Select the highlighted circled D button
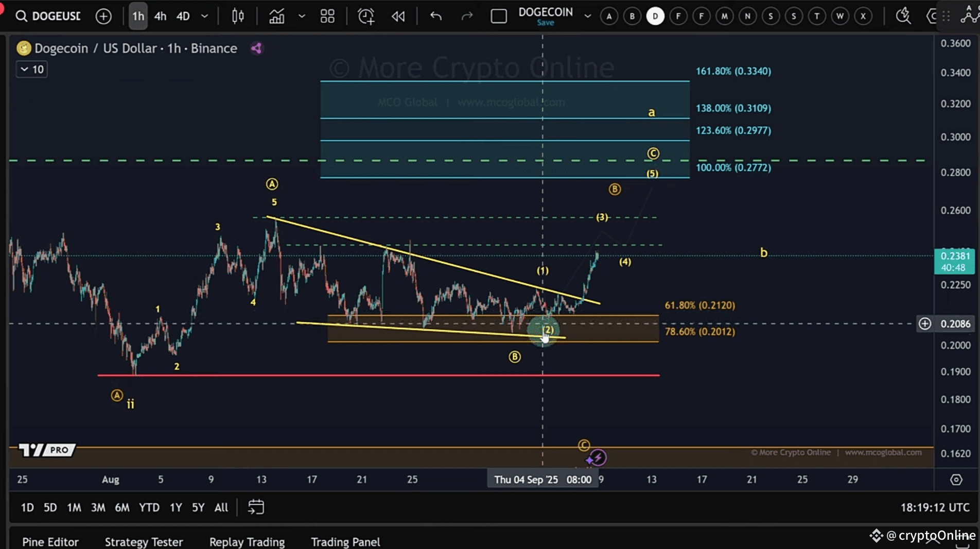The image size is (980, 549). (x=655, y=16)
